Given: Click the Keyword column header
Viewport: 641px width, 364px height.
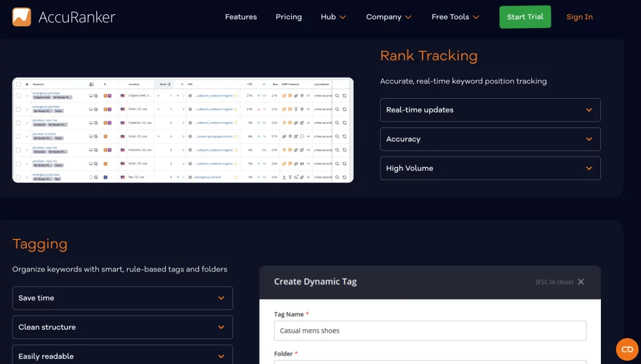Looking at the screenshot, I should click(38, 84).
